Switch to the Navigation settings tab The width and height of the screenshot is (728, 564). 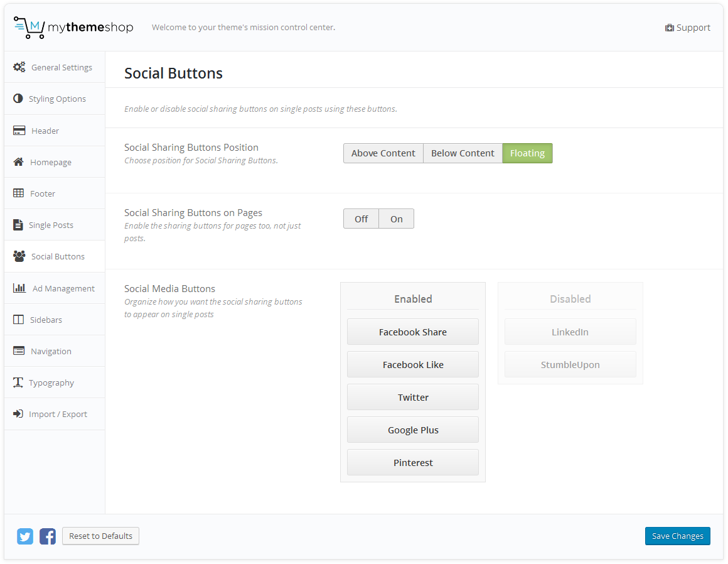(x=51, y=351)
